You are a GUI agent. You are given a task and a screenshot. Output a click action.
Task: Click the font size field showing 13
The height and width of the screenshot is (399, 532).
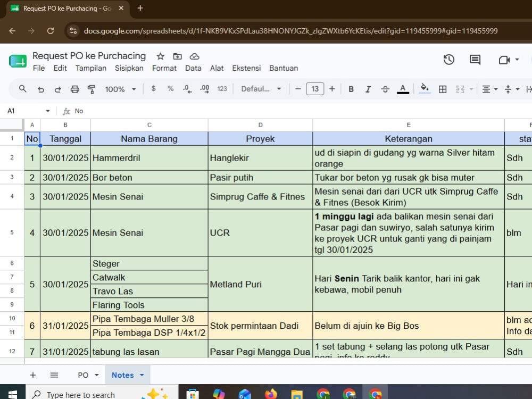(315, 89)
